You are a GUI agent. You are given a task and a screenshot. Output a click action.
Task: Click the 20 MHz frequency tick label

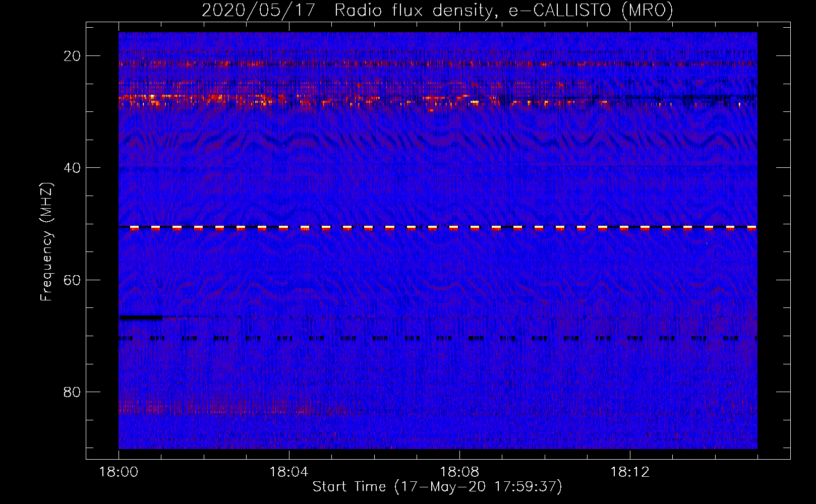tap(73, 55)
